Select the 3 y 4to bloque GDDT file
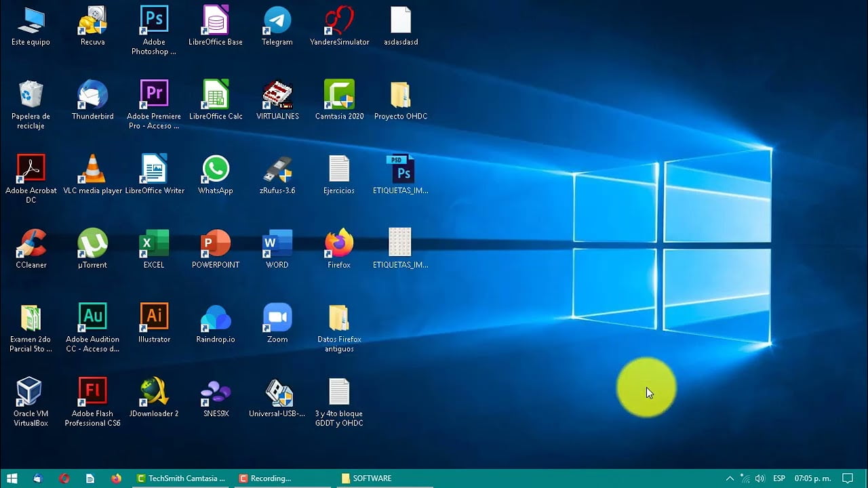The height and width of the screenshot is (488, 868). (x=339, y=402)
